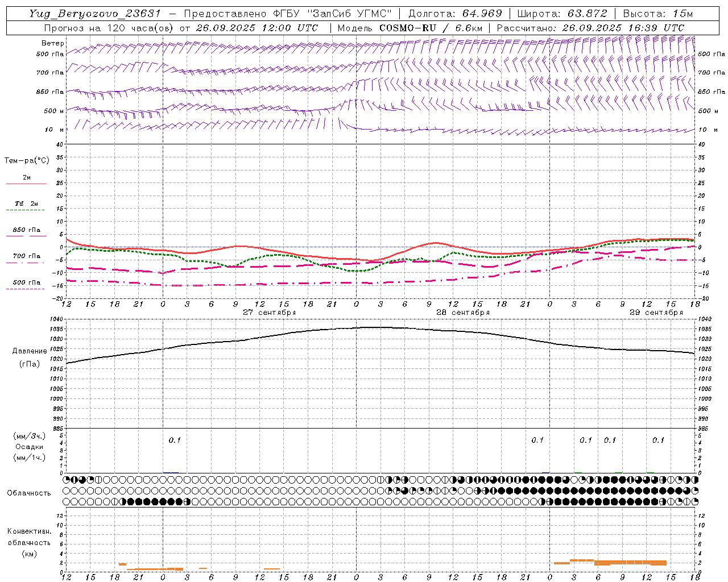
Task: Click the 28 сентября date label
Action: click(463, 313)
